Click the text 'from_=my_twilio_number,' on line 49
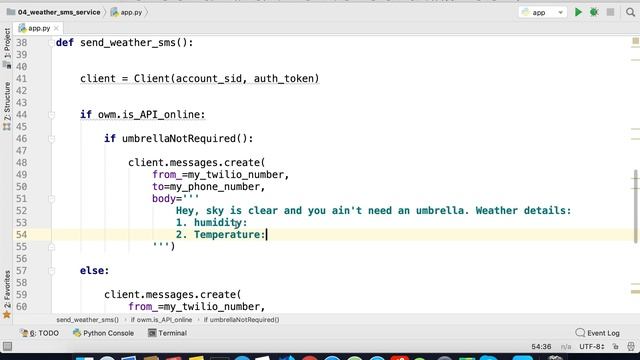The width and height of the screenshot is (640, 360). [x=221, y=175]
